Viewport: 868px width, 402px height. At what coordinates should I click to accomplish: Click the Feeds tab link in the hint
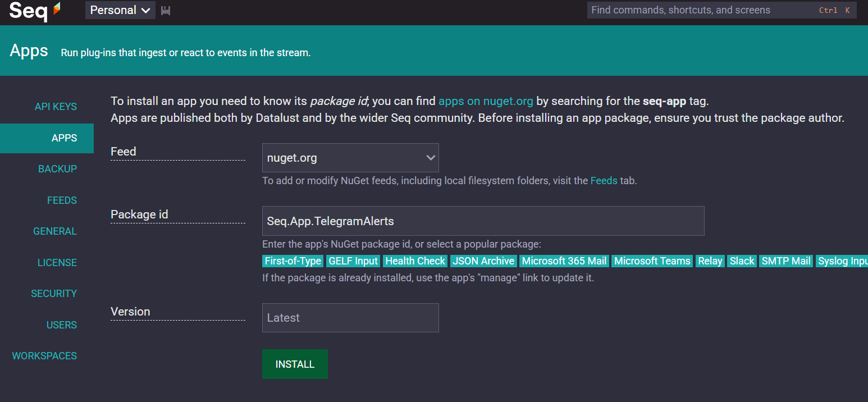pyautogui.click(x=604, y=181)
